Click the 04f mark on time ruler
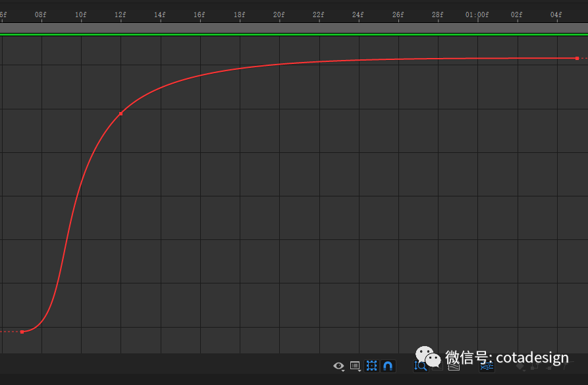The image size is (588, 385). [x=556, y=15]
